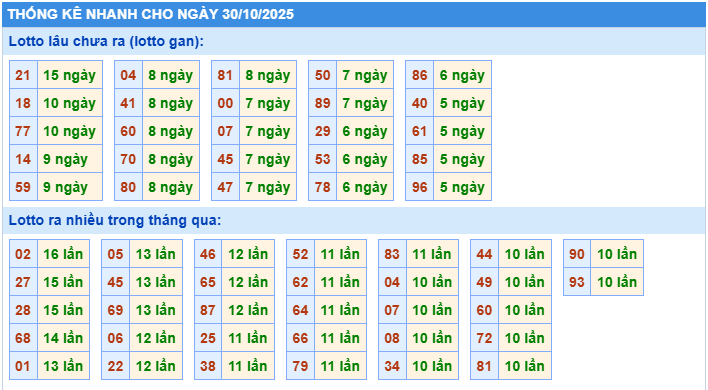The width and height of the screenshot is (708, 390).
Task: Select frequent number 93
Action: click(x=577, y=282)
